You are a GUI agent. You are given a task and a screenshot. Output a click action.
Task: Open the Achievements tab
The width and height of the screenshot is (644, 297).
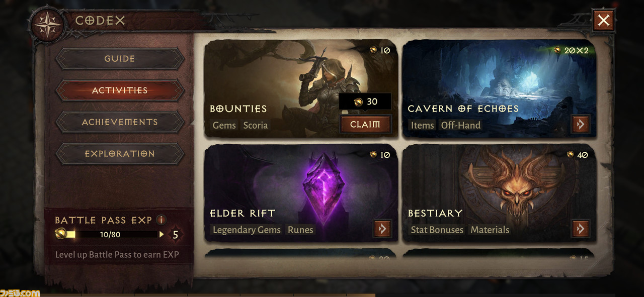[120, 122]
